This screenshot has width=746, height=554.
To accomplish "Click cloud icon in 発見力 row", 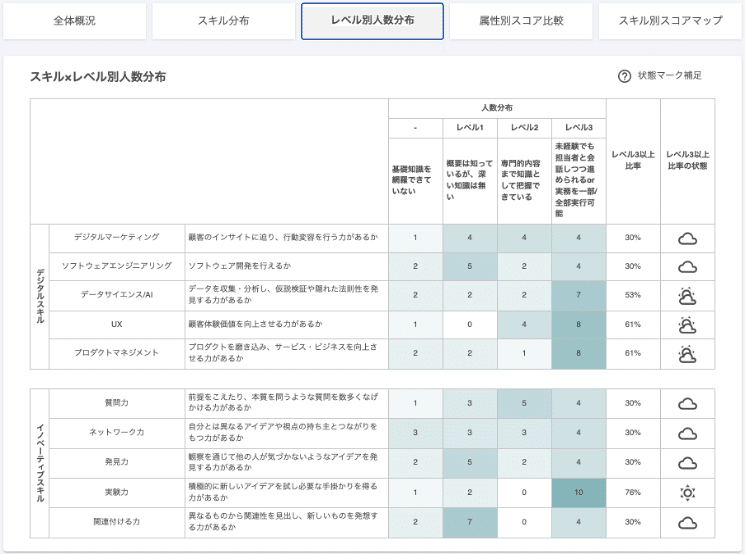I will pos(687,463).
